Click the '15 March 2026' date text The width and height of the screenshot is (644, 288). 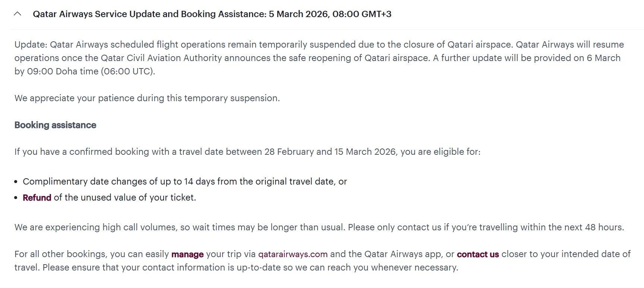[365, 152]
